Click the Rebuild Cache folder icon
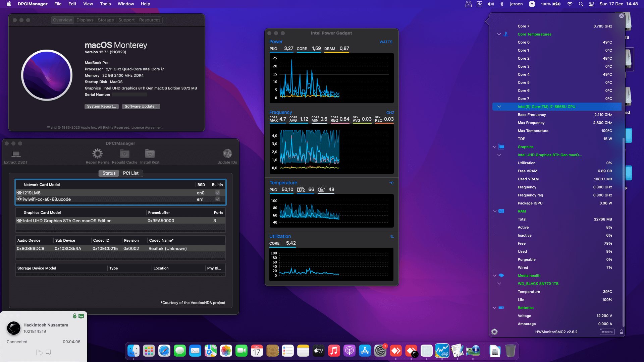Screen dimensions: 644x362 coord(124,154)
